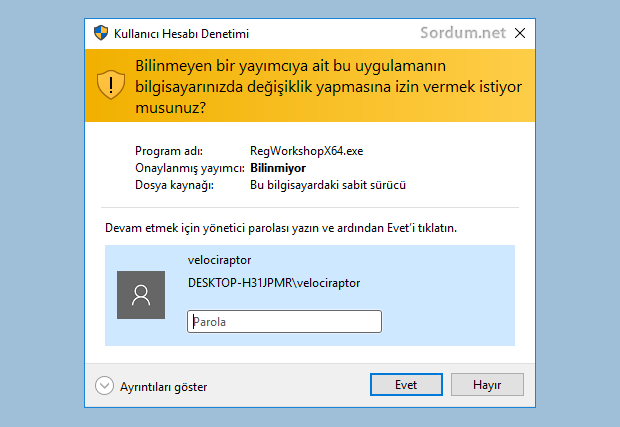Click the bold Bilinmiyor publisher value
Screen dimensions: 620x427
click(278, 168)
